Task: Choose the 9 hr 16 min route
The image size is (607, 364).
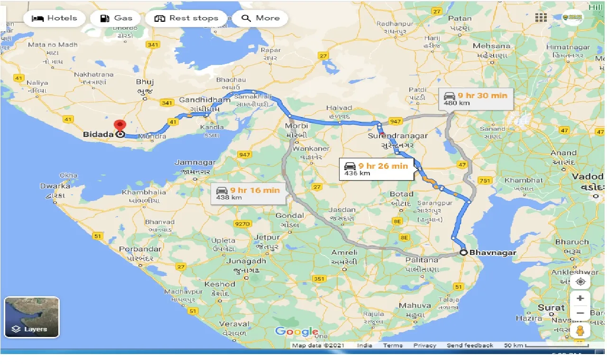Action: pos(248,193)
